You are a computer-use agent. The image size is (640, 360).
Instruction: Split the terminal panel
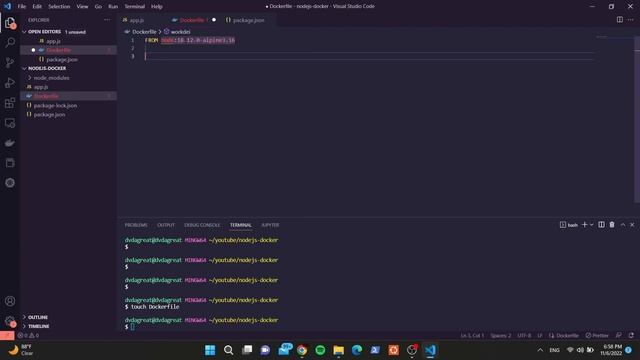click(601, 224)
